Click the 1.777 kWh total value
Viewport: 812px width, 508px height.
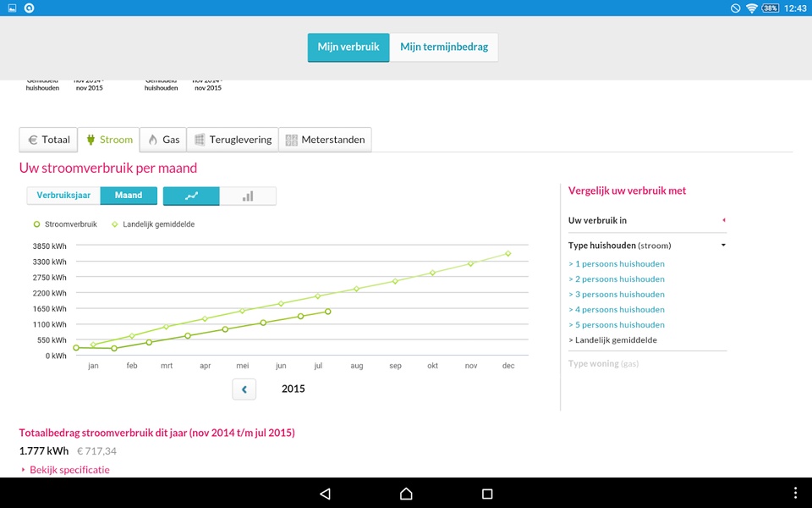44,451
